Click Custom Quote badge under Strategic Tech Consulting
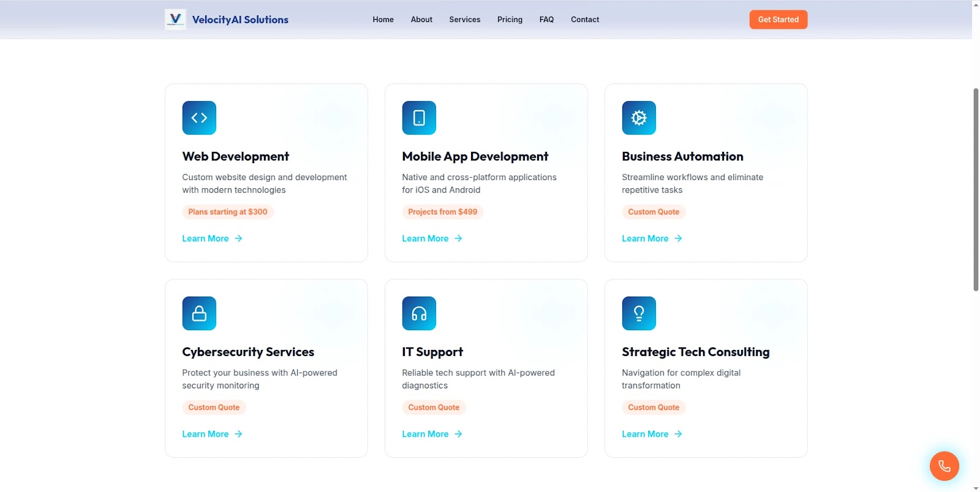 tap(654, 407)
